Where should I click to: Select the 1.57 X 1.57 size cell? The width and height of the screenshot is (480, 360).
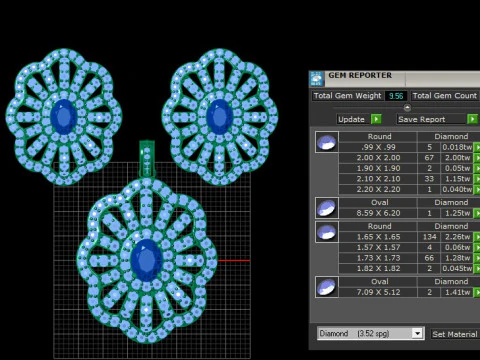pyautogui.click(x=378, y=248)
